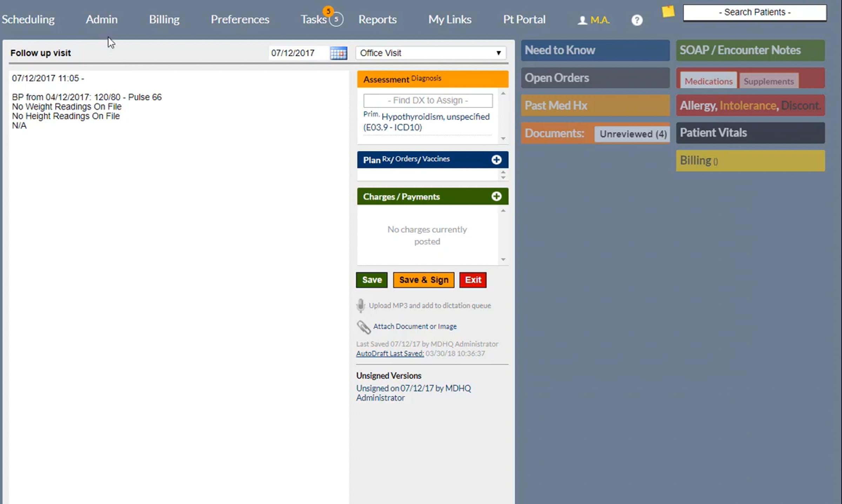Open Unreviewed (4) documents
This screenshot has height=504, width=842.
(633, 134)
